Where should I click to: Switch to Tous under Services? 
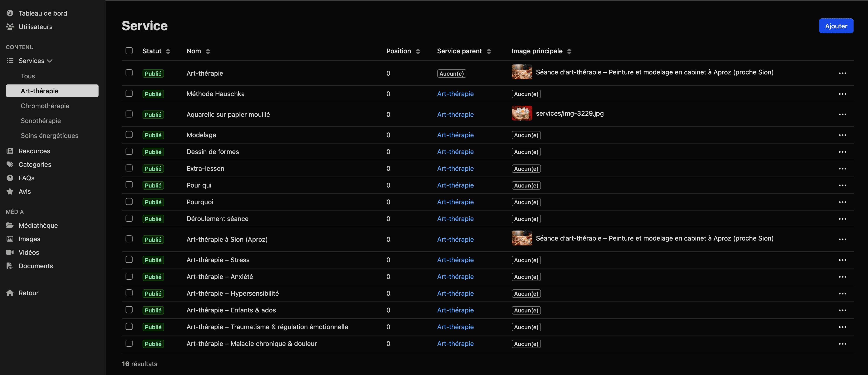28,76
